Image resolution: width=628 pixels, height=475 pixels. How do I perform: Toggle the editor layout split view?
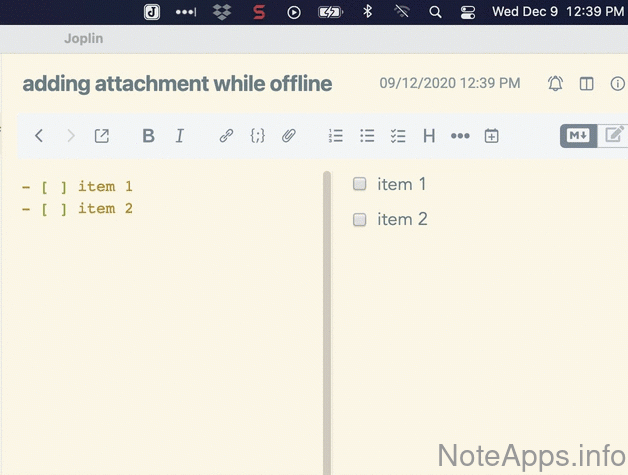tap(587, 84)
